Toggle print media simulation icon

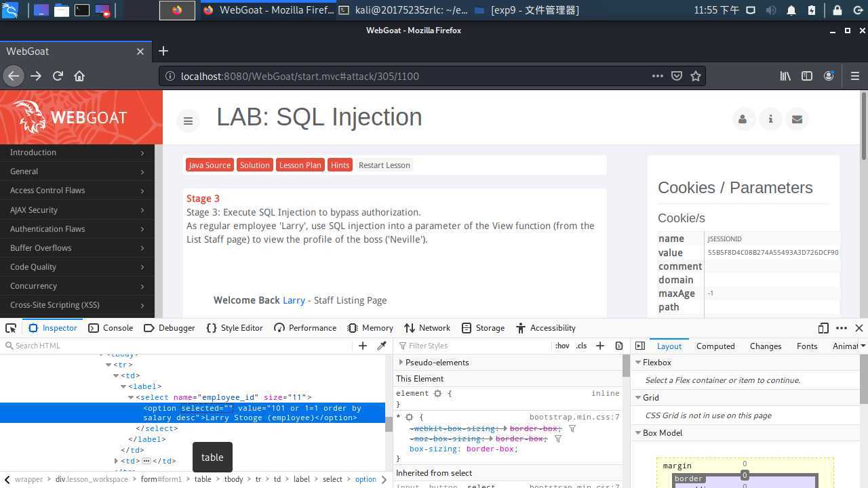click(619, 346)
